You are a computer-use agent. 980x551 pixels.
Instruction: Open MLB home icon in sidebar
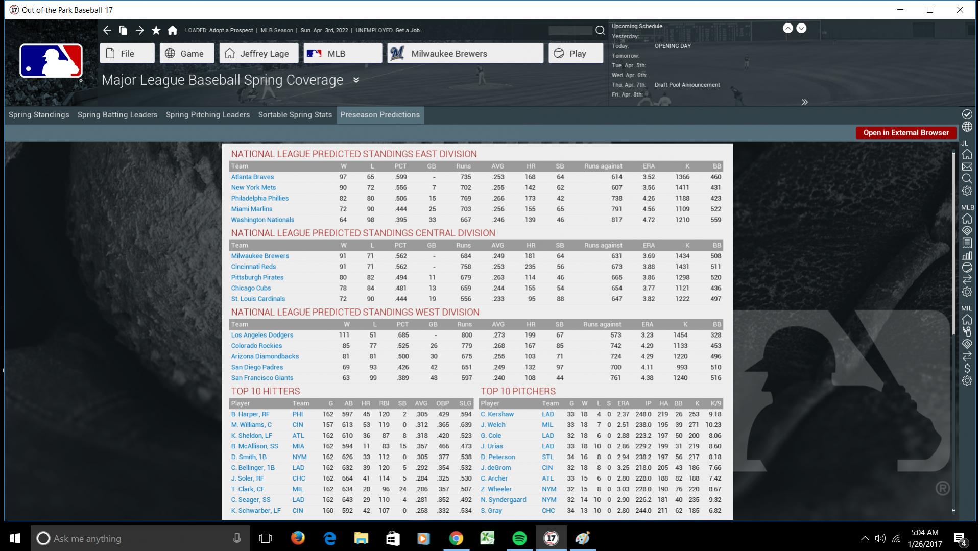coord(967,219)
